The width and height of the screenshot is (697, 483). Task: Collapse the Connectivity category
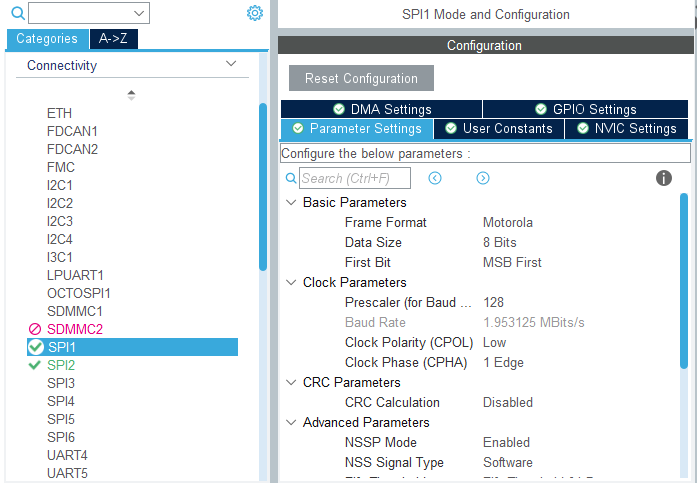click(231, 64)
